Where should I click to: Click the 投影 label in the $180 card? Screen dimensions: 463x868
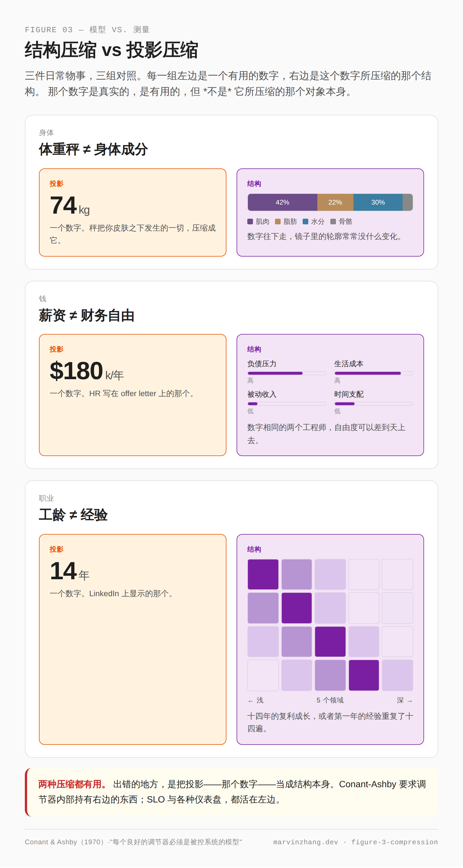56,349
